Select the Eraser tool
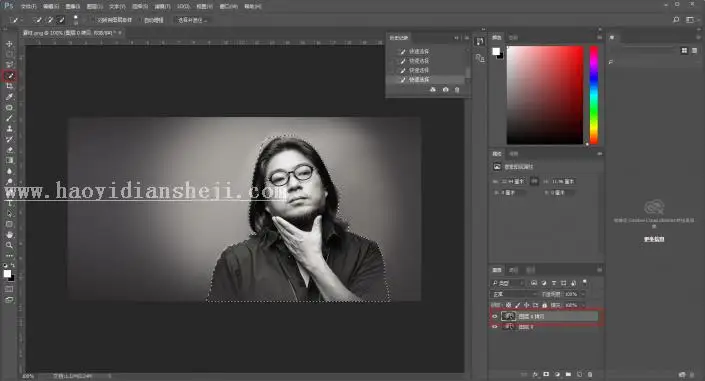 click(9, 150)
